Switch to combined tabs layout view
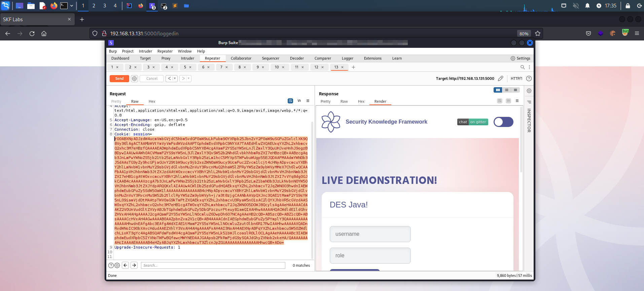Viewport: 644px width, 291px height. coord(515,90)
